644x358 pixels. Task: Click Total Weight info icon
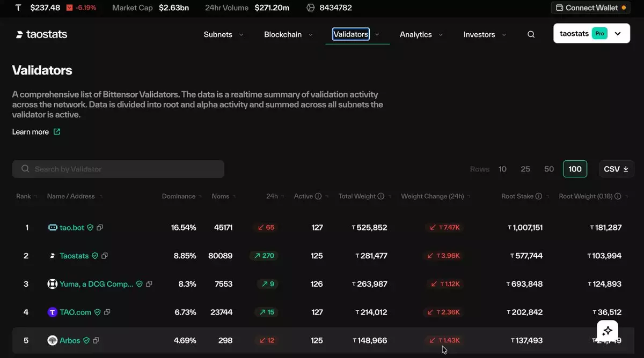381,196
